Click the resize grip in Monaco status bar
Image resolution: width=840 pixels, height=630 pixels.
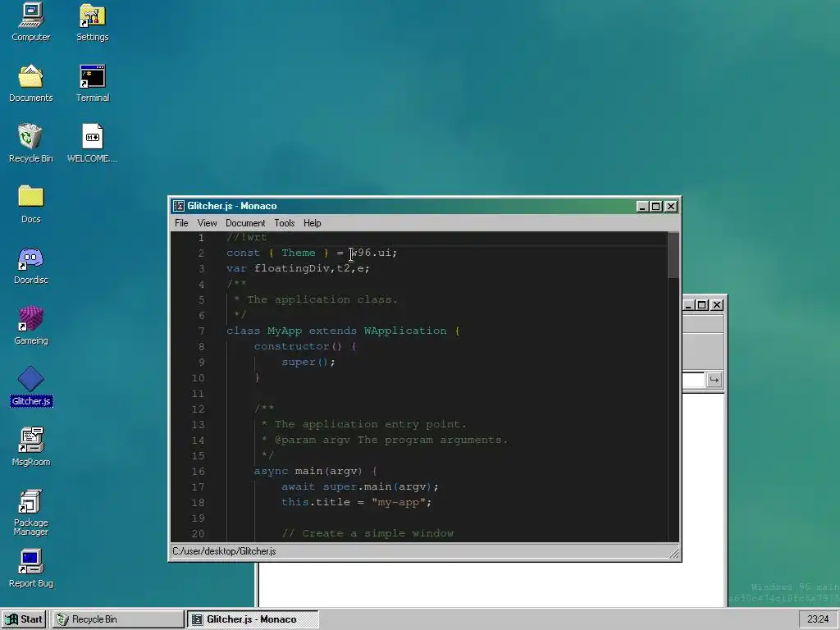point(674,553)
